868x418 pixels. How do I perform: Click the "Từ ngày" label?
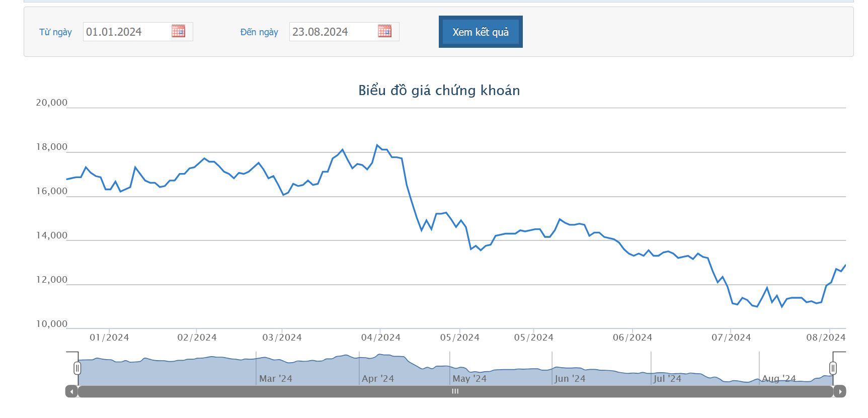55,32
